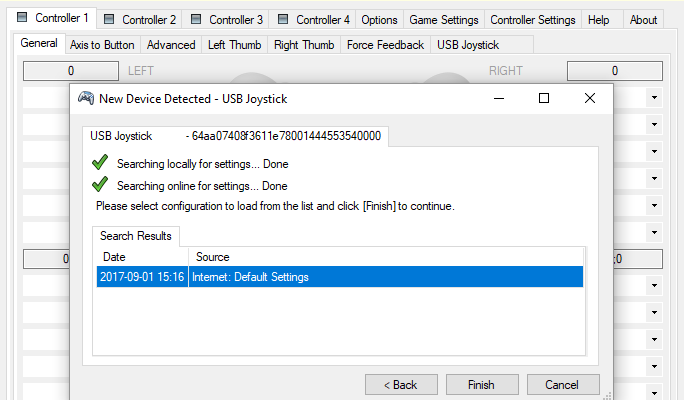This screenshot has width=684, height=400.
Task: Click green checkmark beside Searching online
Action: (99, 185)
